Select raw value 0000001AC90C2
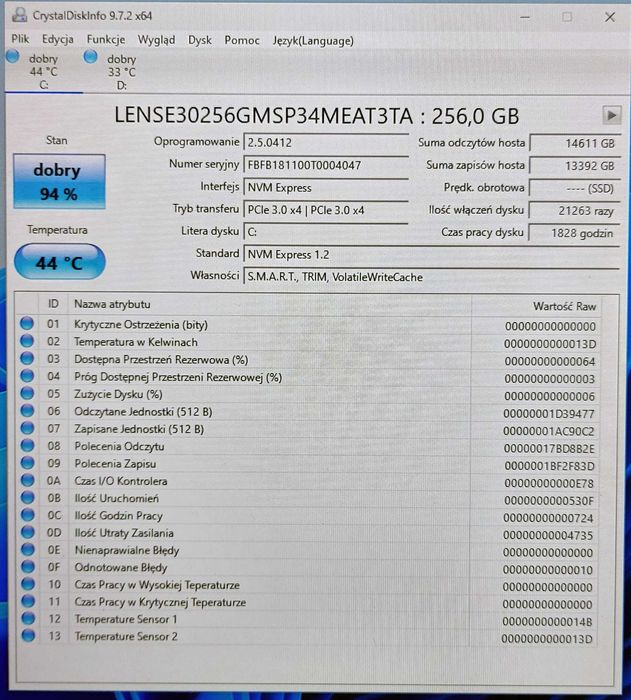 pyautogui.click(x=549, y=431)
